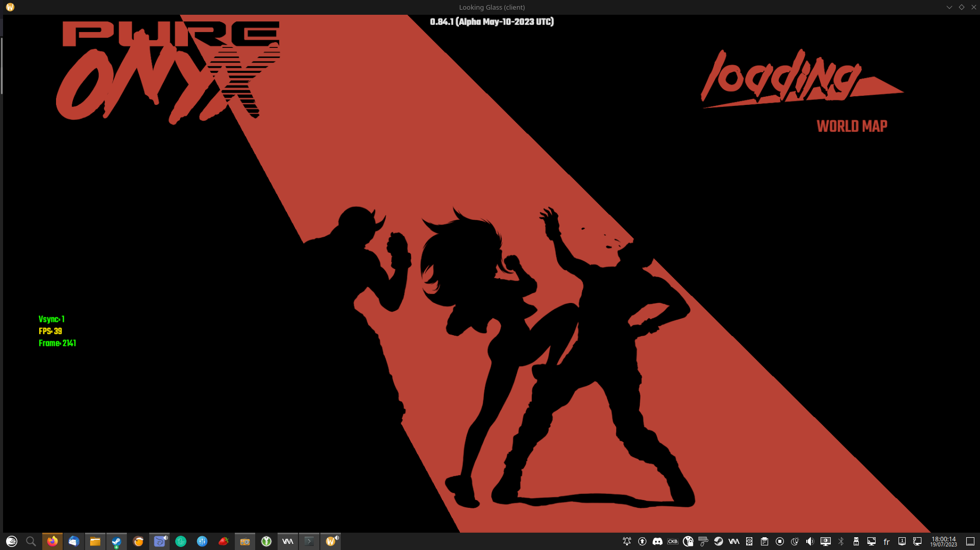Open the Steam tray icon

[x=719, y=541]
